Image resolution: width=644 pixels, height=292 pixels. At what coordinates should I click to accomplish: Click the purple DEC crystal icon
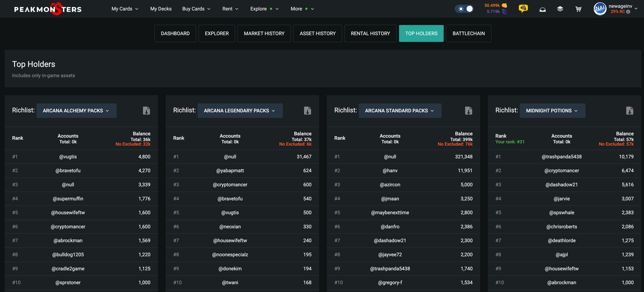(x=504, y=12)
